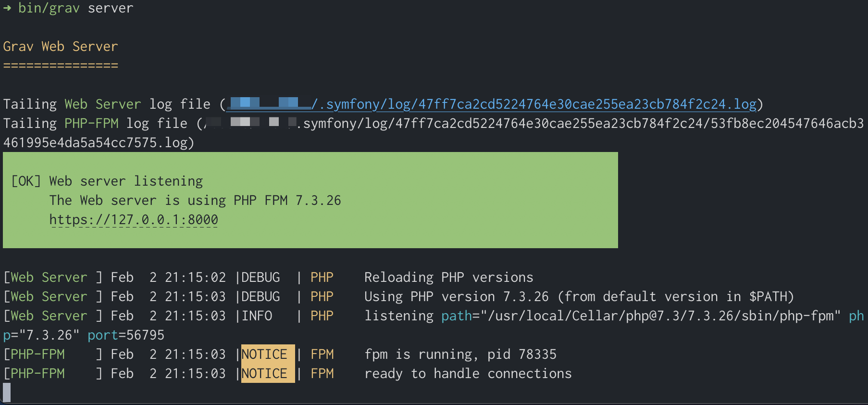Click the bin/grav command text in the prompt
The image size is (868, 405).
(x=49, y=8)
